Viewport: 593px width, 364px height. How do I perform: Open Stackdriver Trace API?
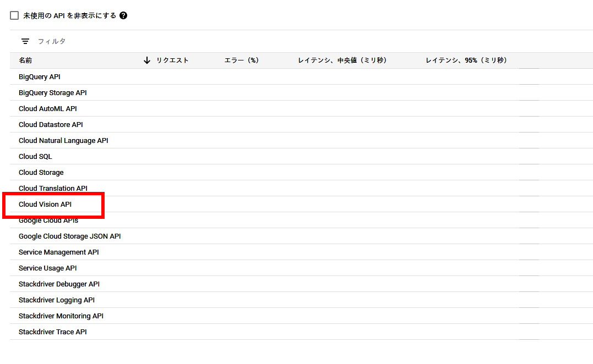(53, 332)
